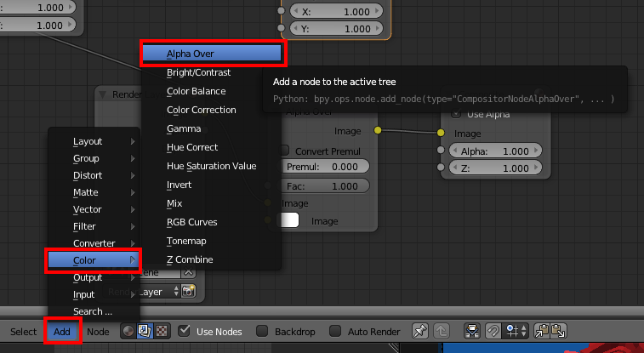
Task: Choose Search ... in the Add menu
Action: 94,311
